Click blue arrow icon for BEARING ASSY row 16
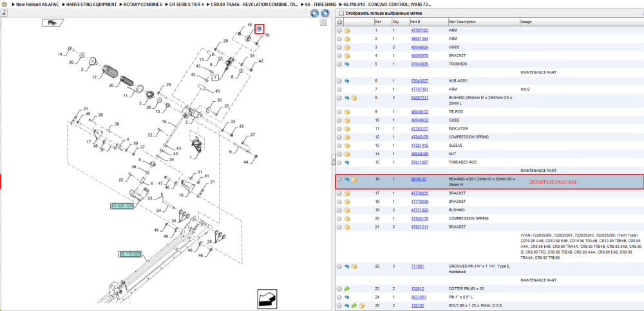Viewport: 644px width, 311px height. 346,180
